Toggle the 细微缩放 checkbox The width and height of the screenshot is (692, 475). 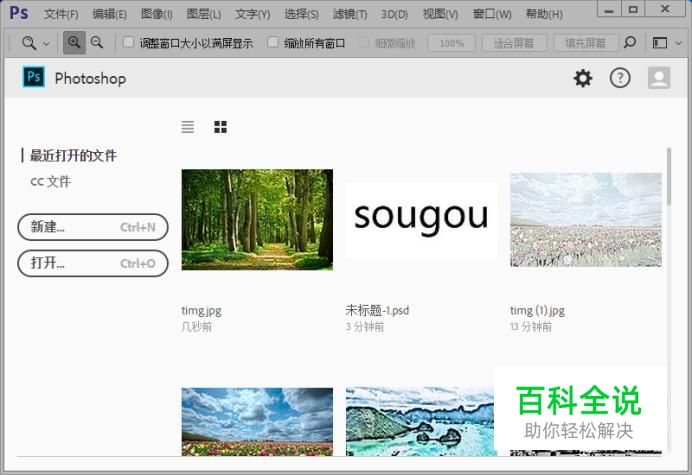(364, 42)
